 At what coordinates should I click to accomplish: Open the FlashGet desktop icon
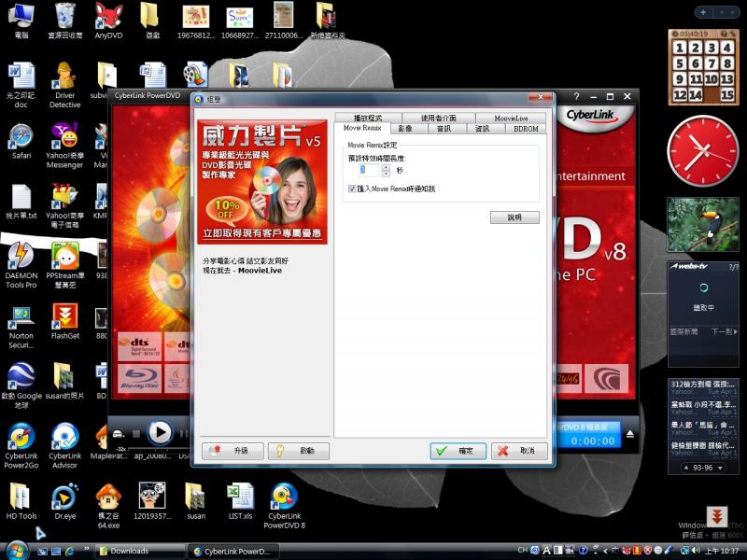[x=64, y=317]
